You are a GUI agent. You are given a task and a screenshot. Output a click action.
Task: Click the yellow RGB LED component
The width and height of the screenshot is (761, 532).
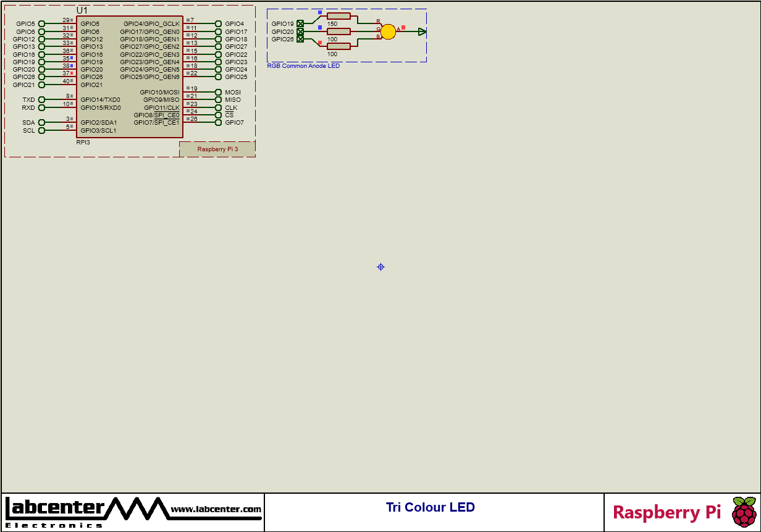388,32
